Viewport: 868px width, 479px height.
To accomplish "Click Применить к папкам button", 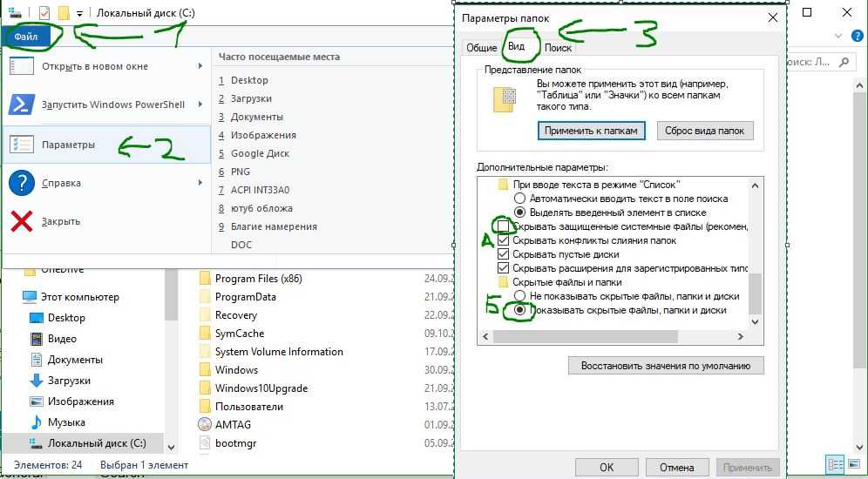I will (591, 132).
